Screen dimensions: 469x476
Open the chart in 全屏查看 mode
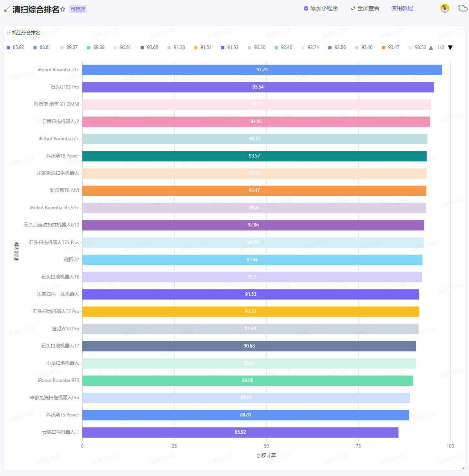(x=365, y=8)
